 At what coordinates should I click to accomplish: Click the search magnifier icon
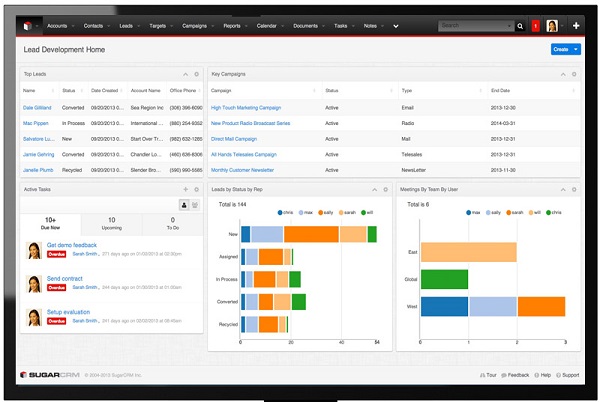[520, 24]
